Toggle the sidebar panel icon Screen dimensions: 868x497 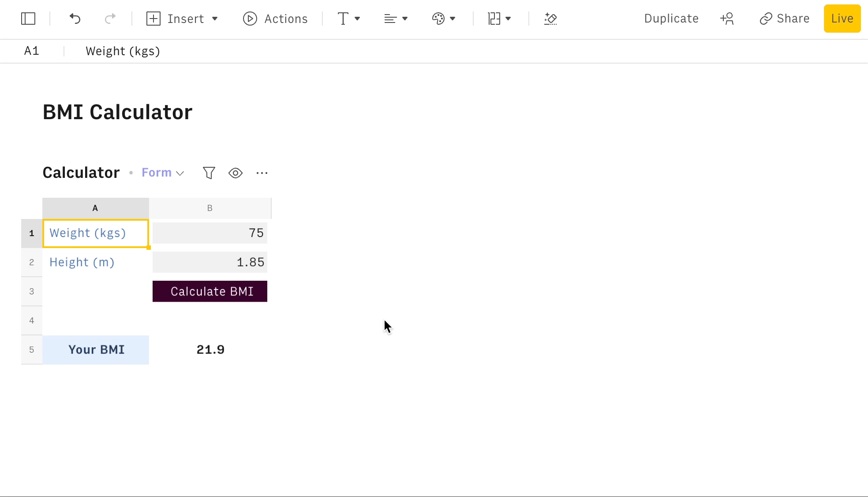[28, 19]
